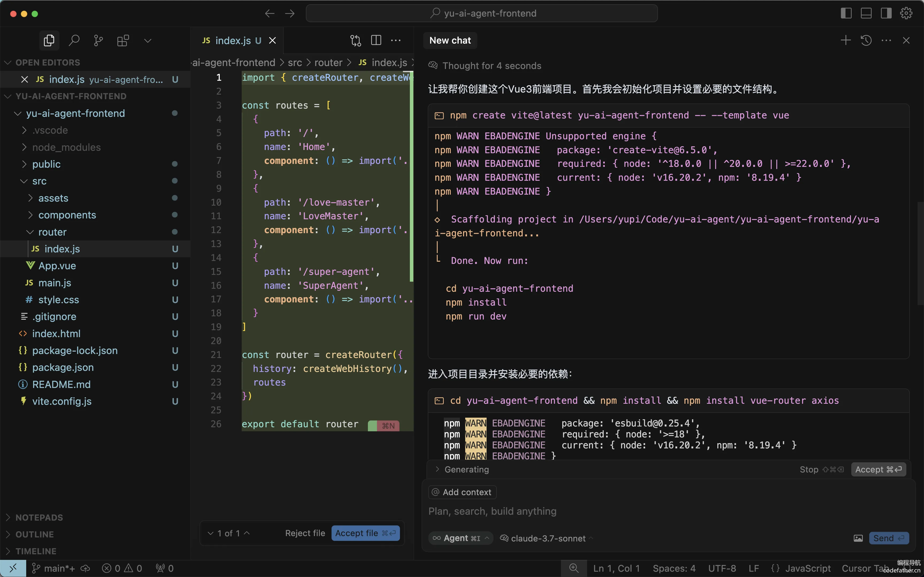Open README.md file
924x577 pixels.
pyautogui.click(x=95, y=384)
